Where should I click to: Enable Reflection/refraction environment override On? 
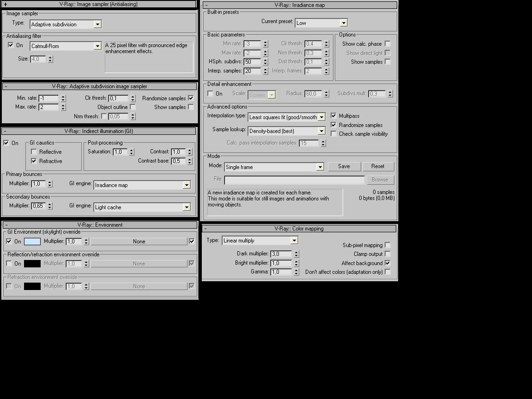coord(9,263)
